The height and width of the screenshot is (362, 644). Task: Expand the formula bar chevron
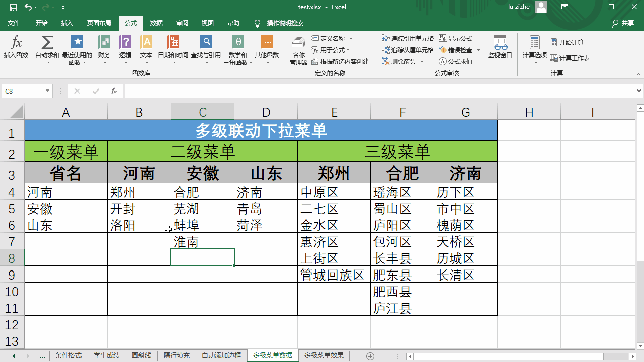pyautogui.click(x=639, y=91)
